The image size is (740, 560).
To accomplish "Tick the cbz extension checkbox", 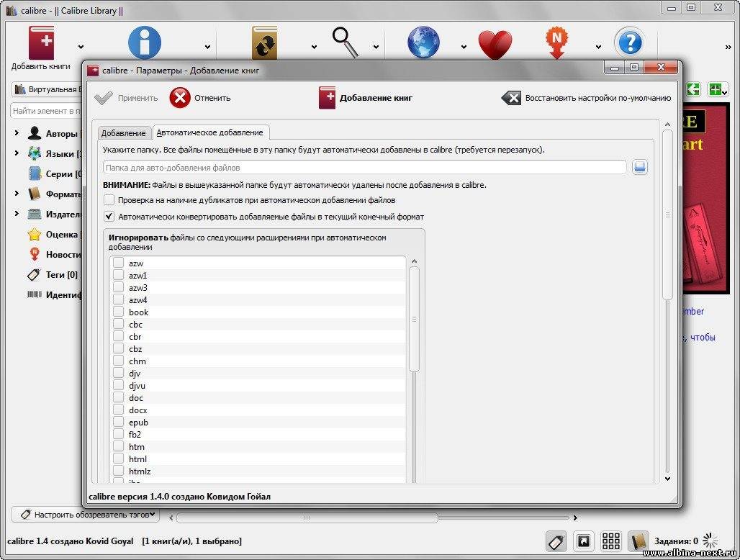I will [119, 348].
